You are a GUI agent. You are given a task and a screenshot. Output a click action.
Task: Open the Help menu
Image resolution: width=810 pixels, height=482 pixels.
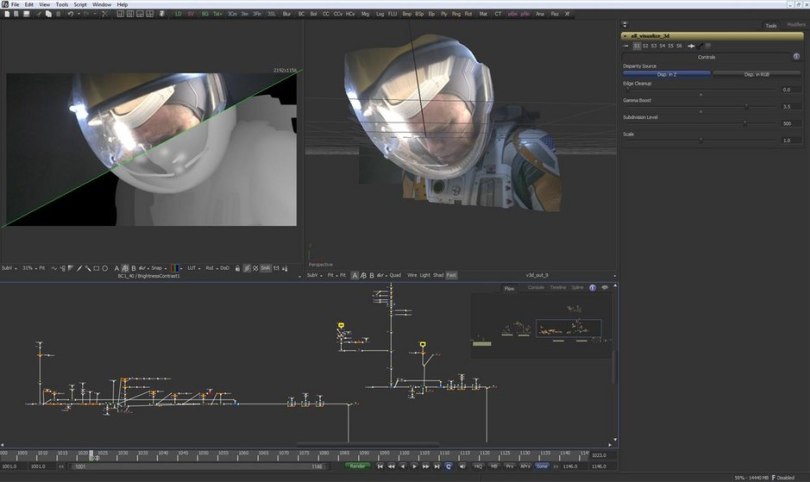[x=122, y=4]
